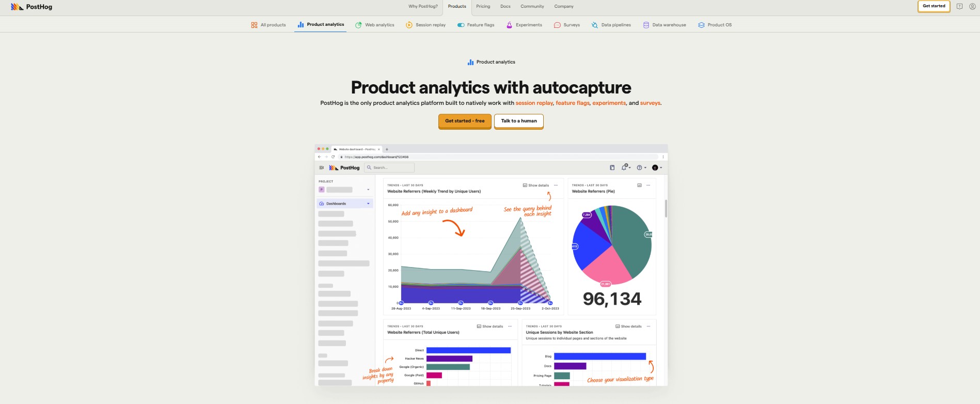Image resolution: width=980 pixels, height=404 pixels.
Task: Click the Data warehouse database icon tab
Action: point(646,25)
